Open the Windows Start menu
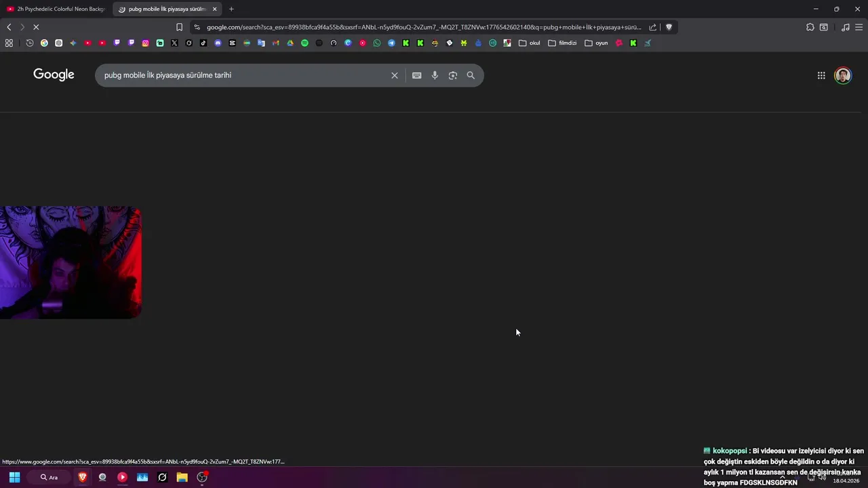868x488 pixels. 14,477
